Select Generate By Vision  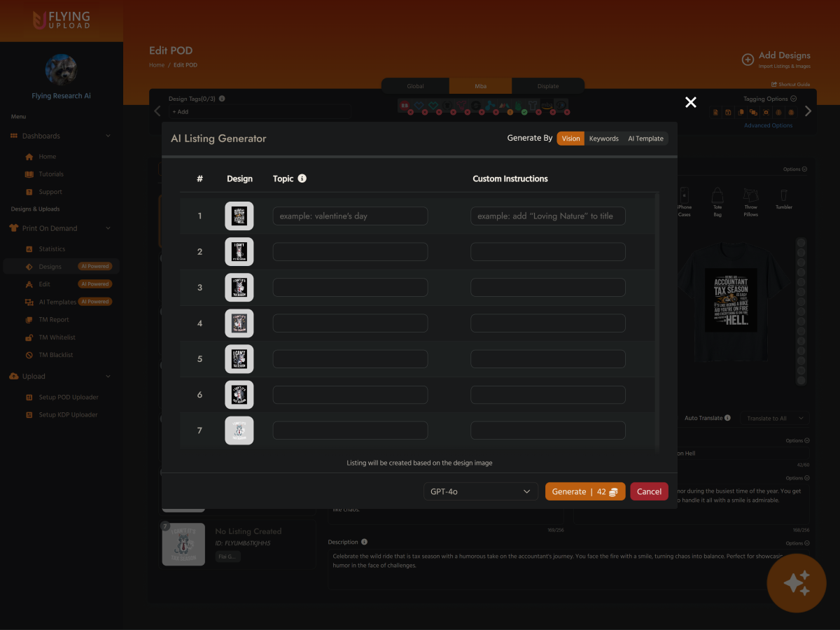[570, 139]
